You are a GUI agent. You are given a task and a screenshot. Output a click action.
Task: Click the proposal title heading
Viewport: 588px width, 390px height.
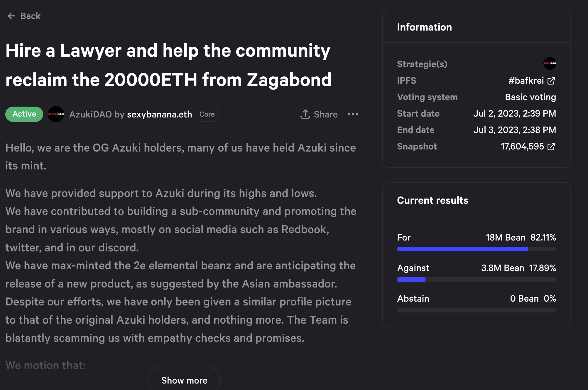tap(168, 65)
